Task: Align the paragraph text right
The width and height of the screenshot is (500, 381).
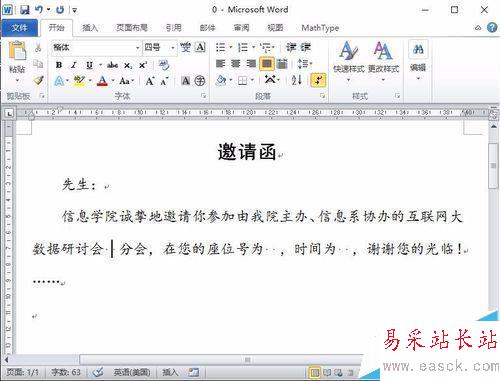Action: 251,63
